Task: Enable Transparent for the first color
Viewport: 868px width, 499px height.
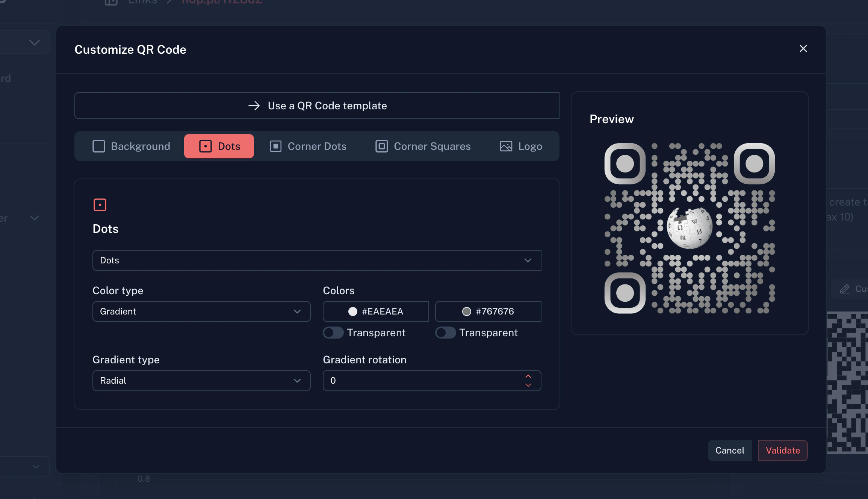Action: pyautogui.click(x=333, y=333)
